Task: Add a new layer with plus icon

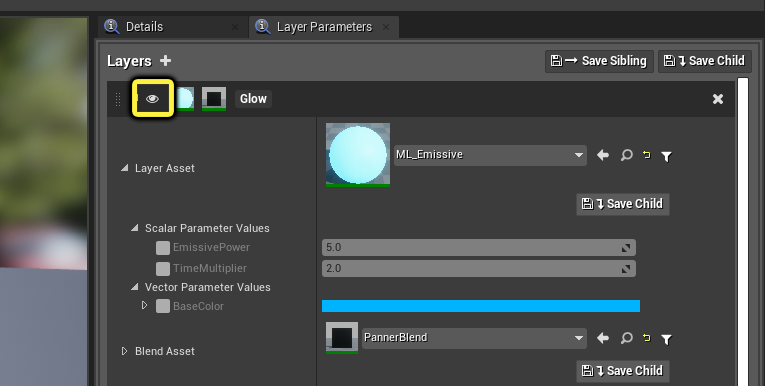Action: tap(165, 61)
